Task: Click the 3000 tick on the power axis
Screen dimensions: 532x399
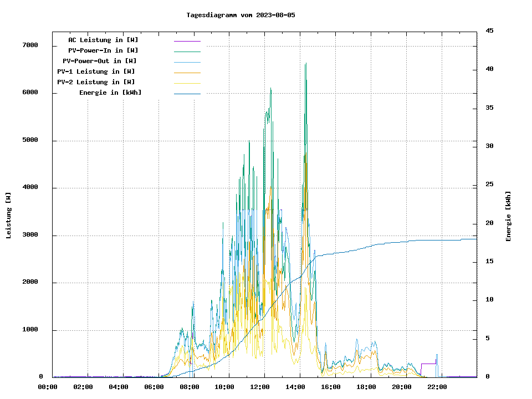Action: (30, 236)
